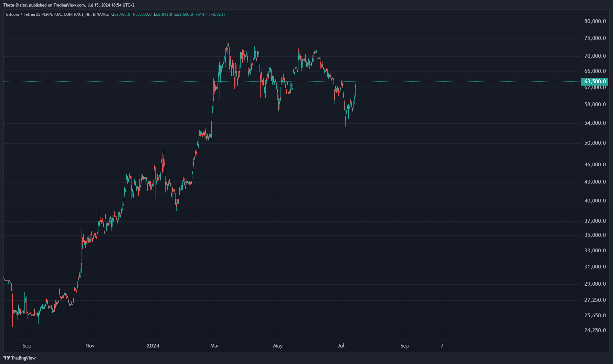The width and height of the screenshot is (613, 364).
Task: Click the 50,000.0 price axis label
Action: click(595, 143)
